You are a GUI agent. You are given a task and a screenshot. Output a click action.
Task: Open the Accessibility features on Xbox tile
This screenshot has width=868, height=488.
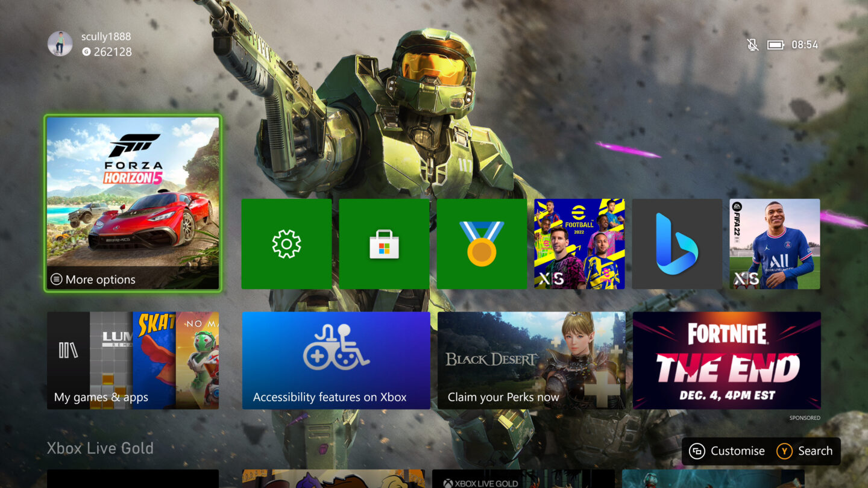tap(336, 360)
